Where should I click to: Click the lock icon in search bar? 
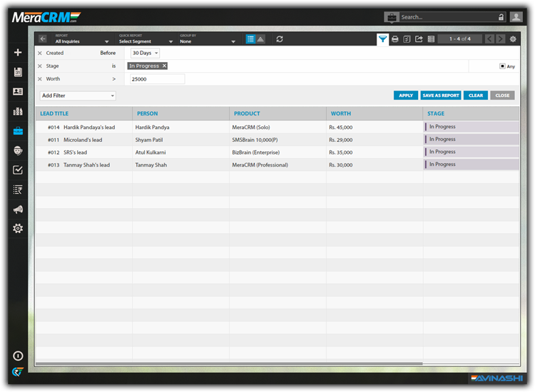[501, 17]
